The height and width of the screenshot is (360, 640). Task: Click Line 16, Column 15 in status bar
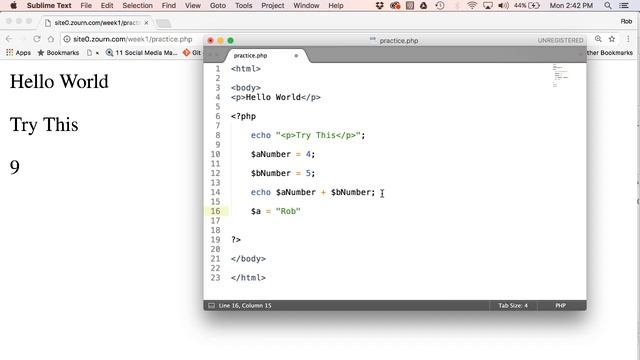coord(245,305)
